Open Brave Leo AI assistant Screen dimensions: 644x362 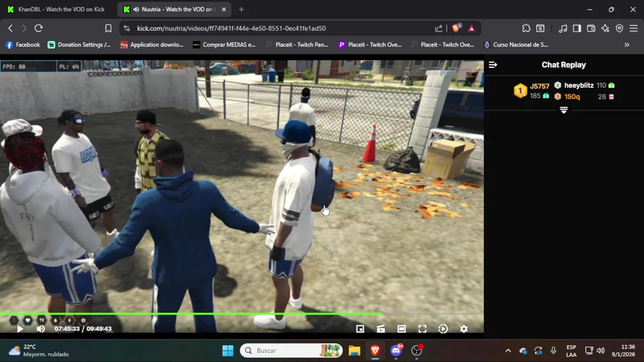point(605,29)
